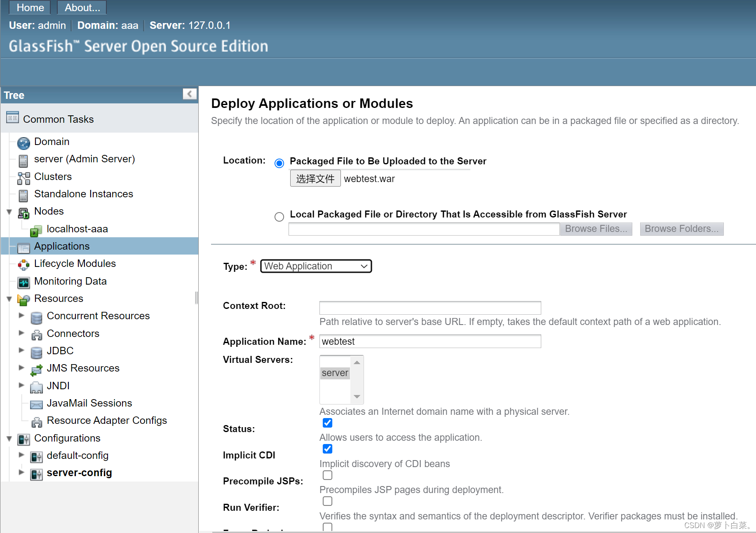
Task: Click the Resource Adapter Configs icon
Action: coord(36,422)
